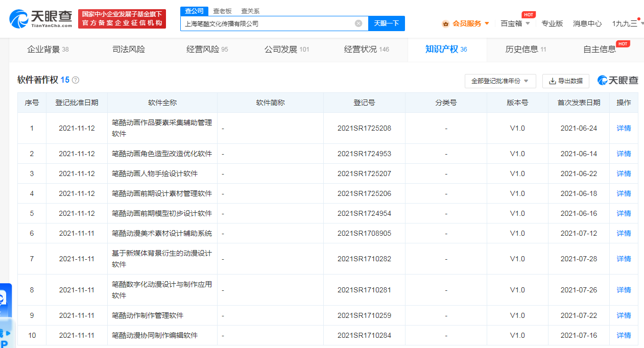Click registration number 2021SR1710284
Image resolution: width=644 pixels, height=348 pixels.
click(x=364, y=335)
